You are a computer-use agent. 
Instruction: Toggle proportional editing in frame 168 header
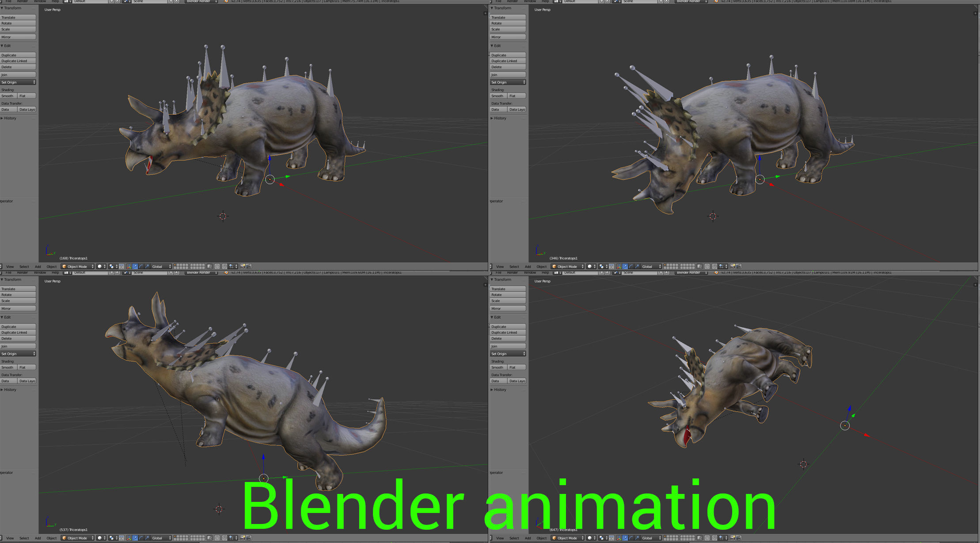point(217,266)
